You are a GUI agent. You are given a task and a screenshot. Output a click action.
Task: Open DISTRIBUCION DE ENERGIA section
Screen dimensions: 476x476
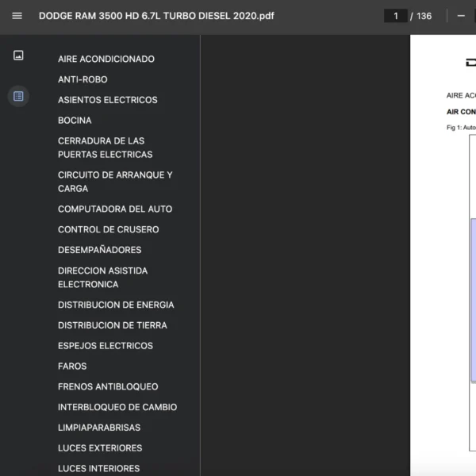(x=116, y=305)
